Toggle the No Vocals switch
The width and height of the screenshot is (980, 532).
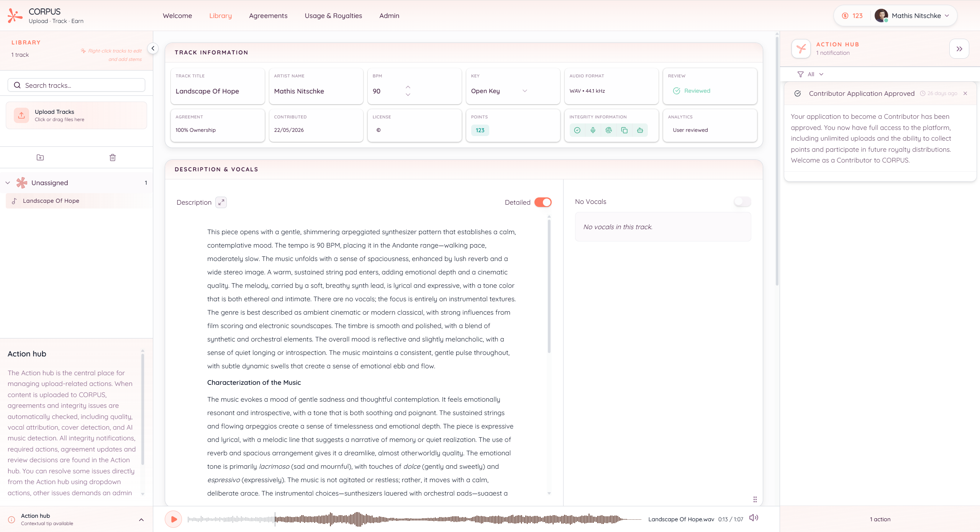pyautogui.click(x=742, y=202)
